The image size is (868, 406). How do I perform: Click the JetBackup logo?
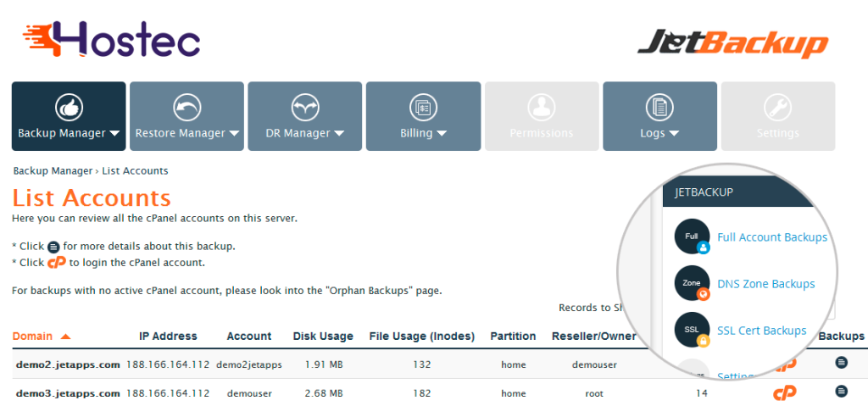pyautogui.click(x=732, y=44)
